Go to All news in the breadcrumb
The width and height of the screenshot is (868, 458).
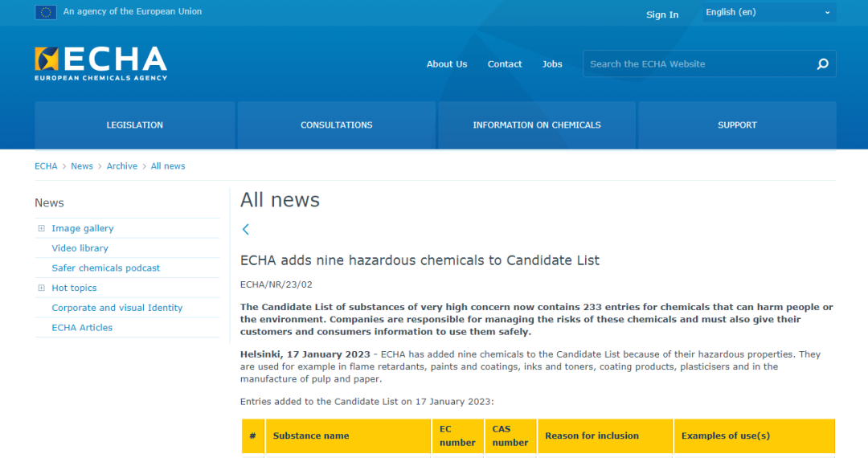[x=168, y=166]
